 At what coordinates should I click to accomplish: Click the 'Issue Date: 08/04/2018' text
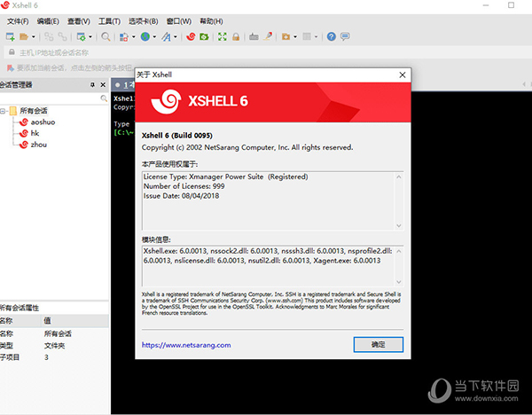point(181,196)
